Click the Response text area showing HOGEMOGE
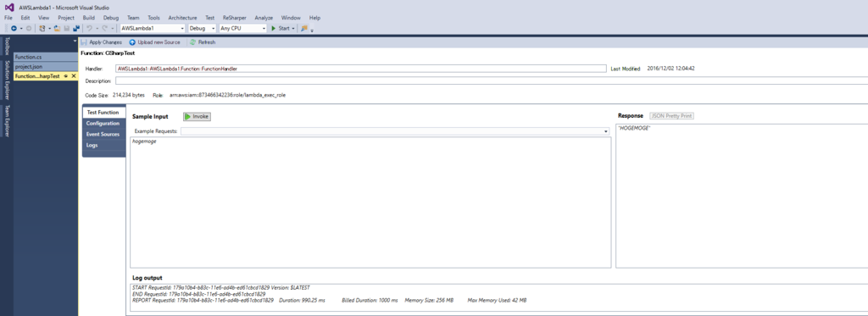This screenshot has width=868, height=316. [742, 196]
